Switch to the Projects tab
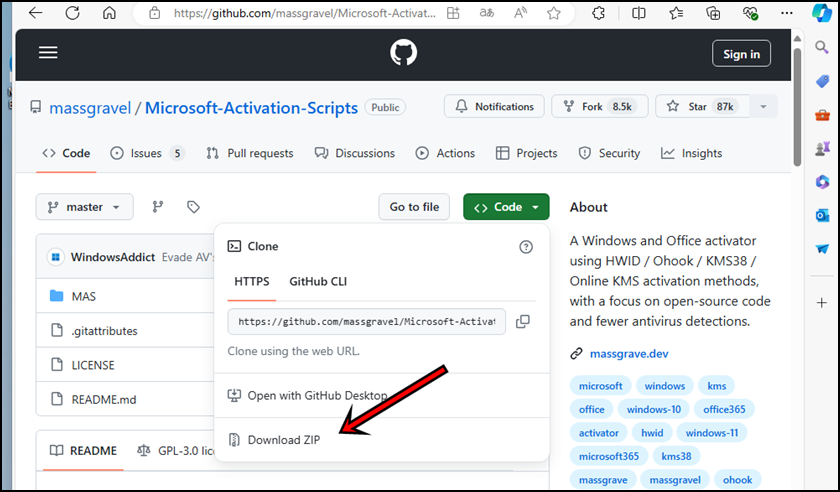This screenshot has width=840, height=492. coord(527,153)
